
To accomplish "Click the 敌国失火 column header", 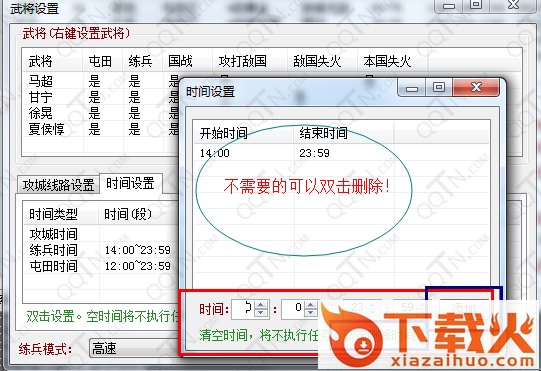I will (322, 61).
